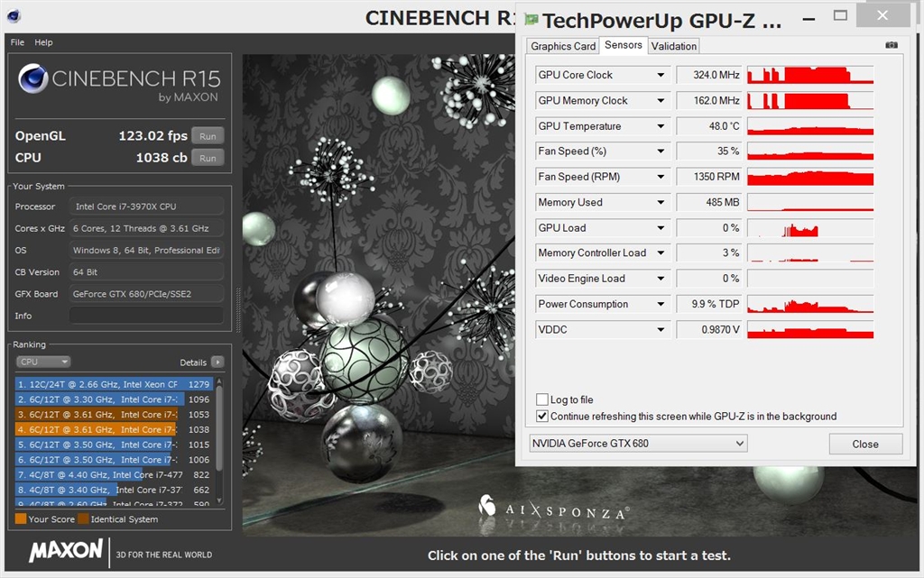Image resolution: width=924 pixels, height=578 pixels.
Task: Select ranking row 4 scoring 1038
Action: coord(114,430)
